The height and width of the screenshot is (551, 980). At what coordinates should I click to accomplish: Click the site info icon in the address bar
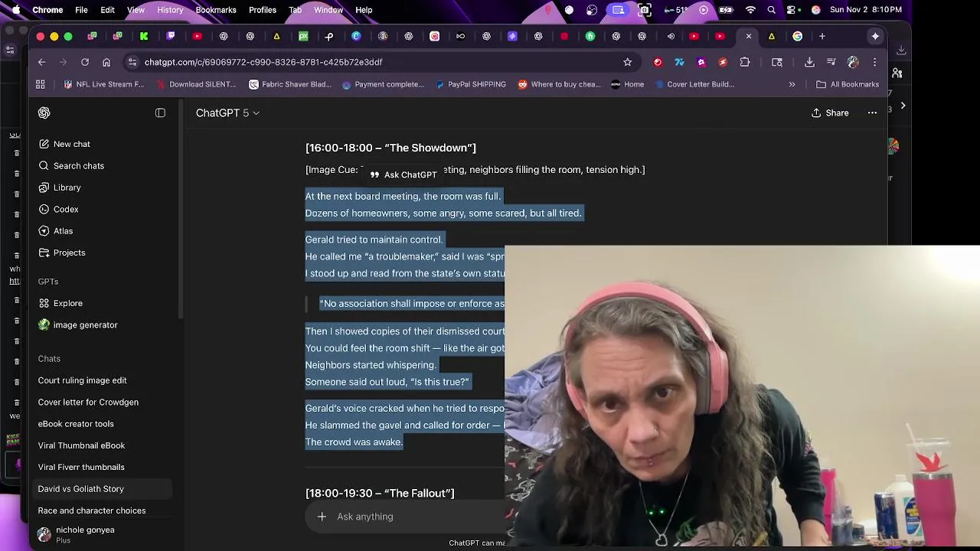pyautogui.click(x=132, y=62)
